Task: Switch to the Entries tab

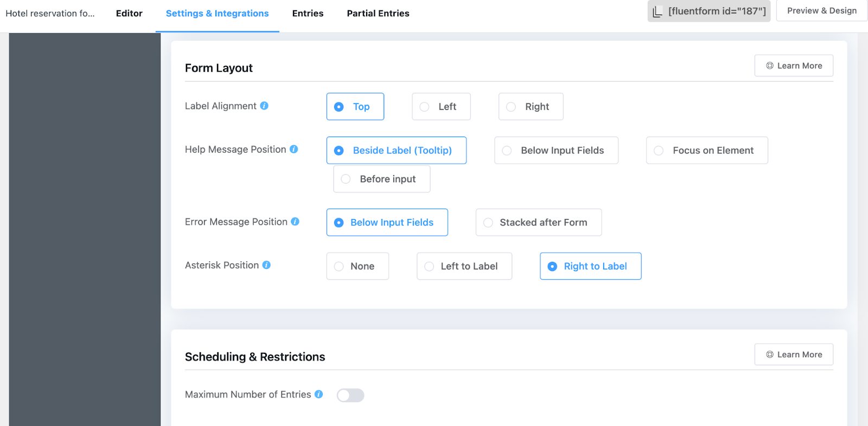Action: pos(308,14)
